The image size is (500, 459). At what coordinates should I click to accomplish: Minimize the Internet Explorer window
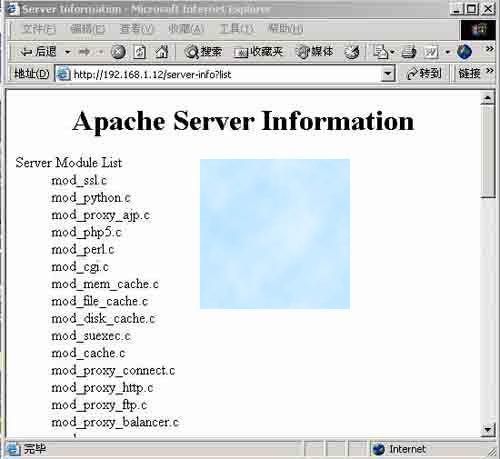[456, 9]
